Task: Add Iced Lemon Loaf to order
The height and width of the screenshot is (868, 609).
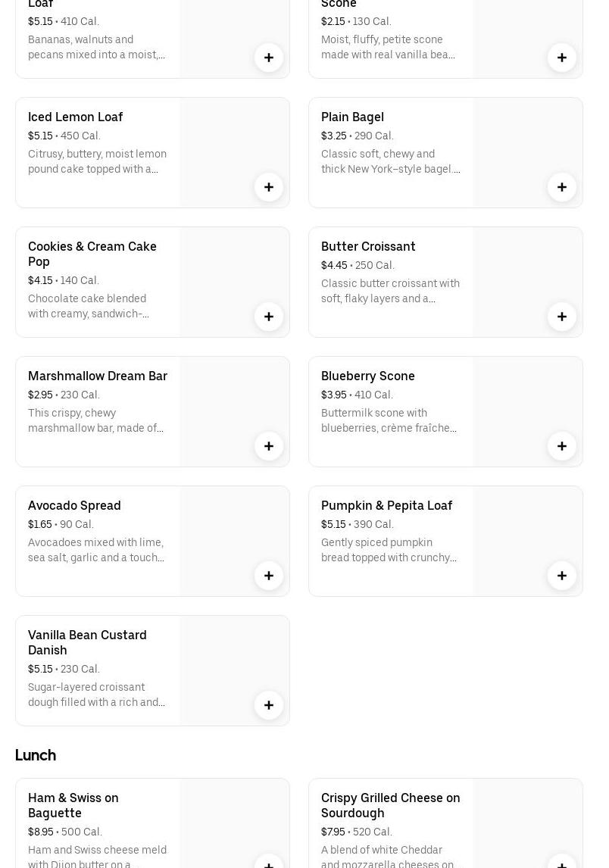Action: pos(269,187)
